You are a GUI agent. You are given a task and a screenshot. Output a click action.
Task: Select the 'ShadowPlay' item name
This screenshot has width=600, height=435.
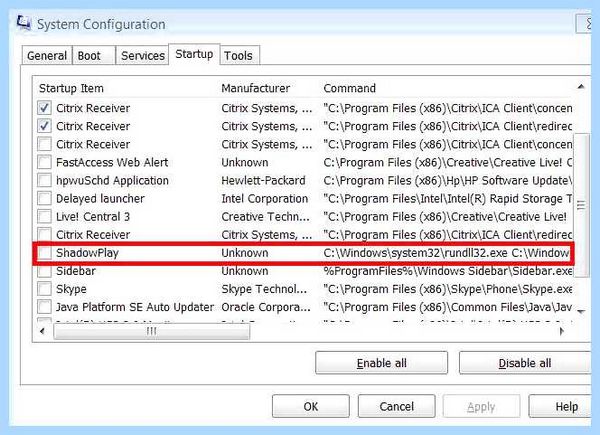(87, 253)
